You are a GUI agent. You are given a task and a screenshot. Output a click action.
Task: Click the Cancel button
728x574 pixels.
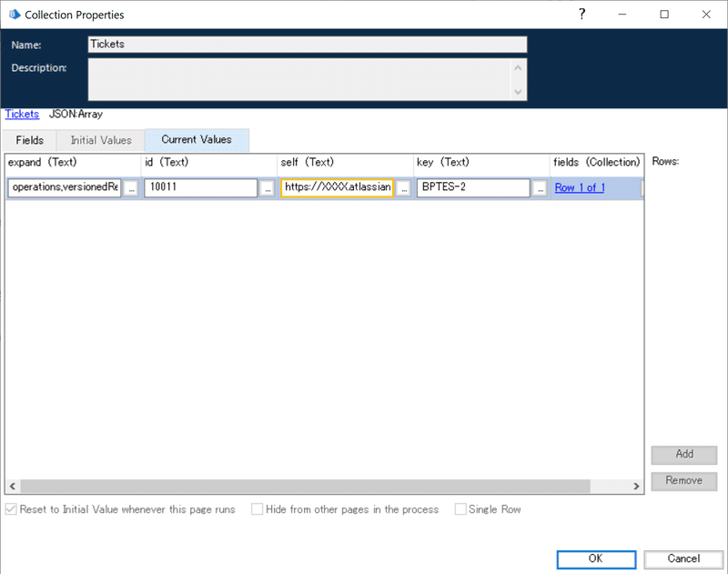683,559
